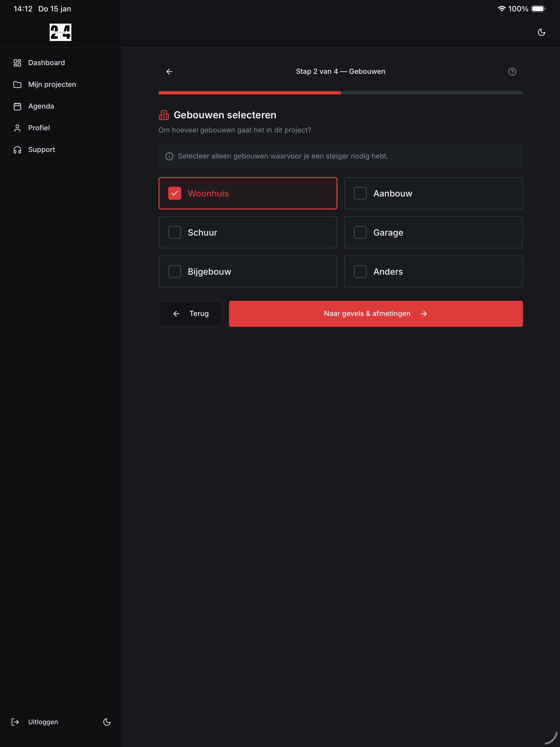Check the Garage checkbox

(360, 232)
